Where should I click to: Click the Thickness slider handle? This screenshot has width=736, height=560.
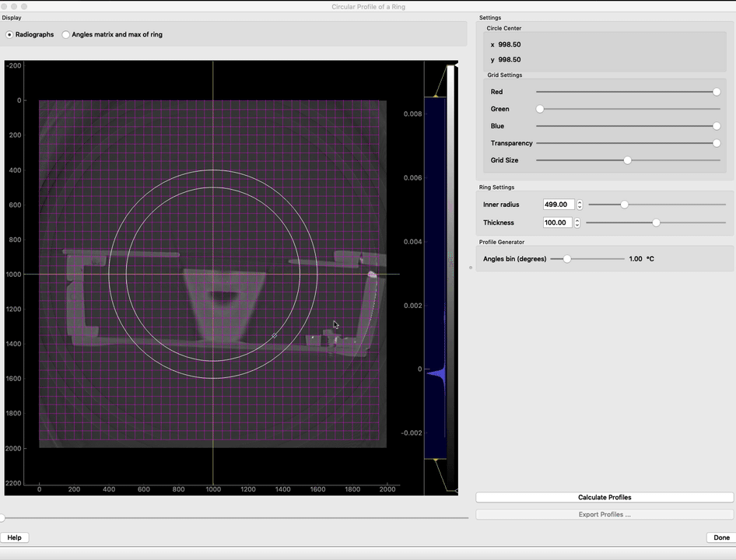[656, 222]
